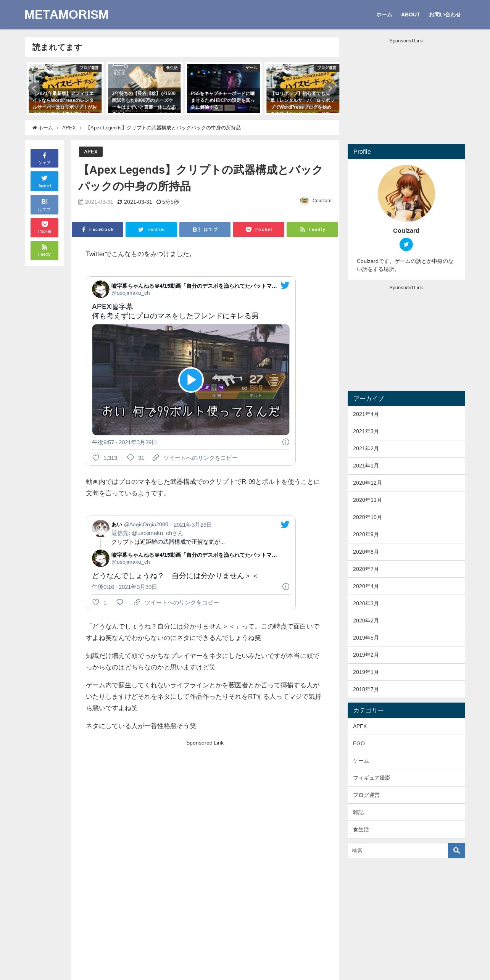Image resolution: width=490 pixels, height=980 pixels.
Task: Open the Coulzard profile avatar image
Action: 406,193
